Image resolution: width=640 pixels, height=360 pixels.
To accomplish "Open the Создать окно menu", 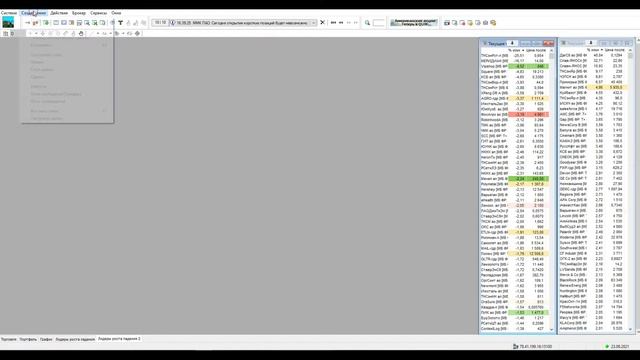I will [34, 13].
